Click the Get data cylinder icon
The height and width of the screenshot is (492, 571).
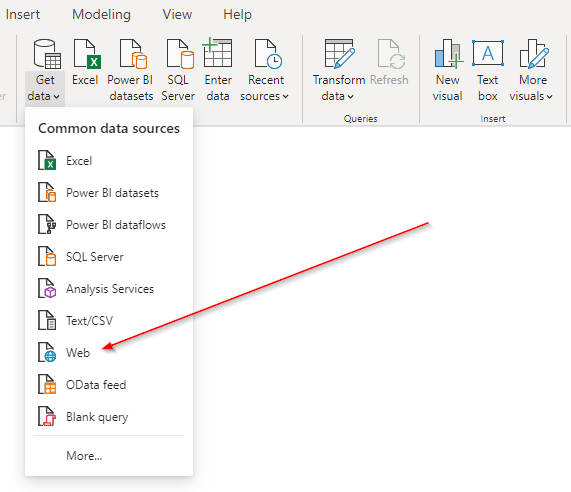click(47, 54)
